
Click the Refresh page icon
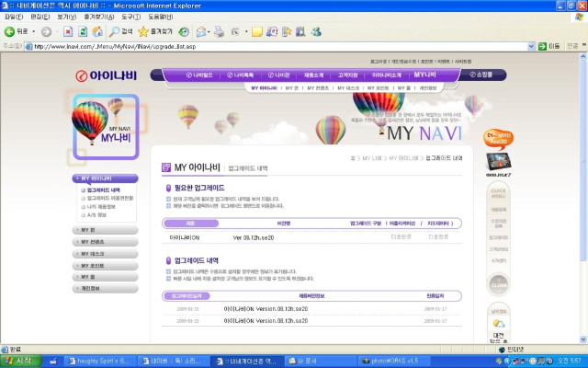83,31
